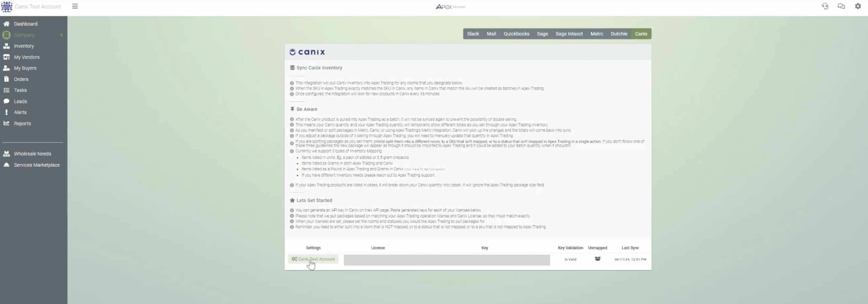Screen dimensions: 868x304
Task: Open Tasks in the sidebar
Action: (20, 90)
